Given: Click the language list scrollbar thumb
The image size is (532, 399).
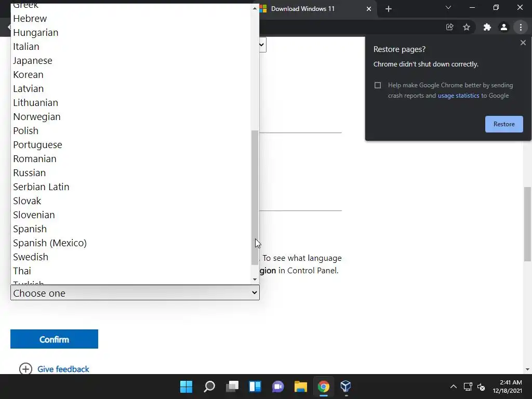Looking at the screenshot, I should 255,197.
